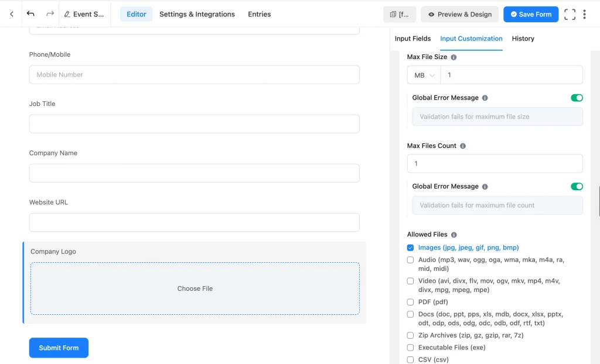The width and height of the screenshot is (600, 364).
Task: Enable Docs file types checkbox
Action: 410,314
